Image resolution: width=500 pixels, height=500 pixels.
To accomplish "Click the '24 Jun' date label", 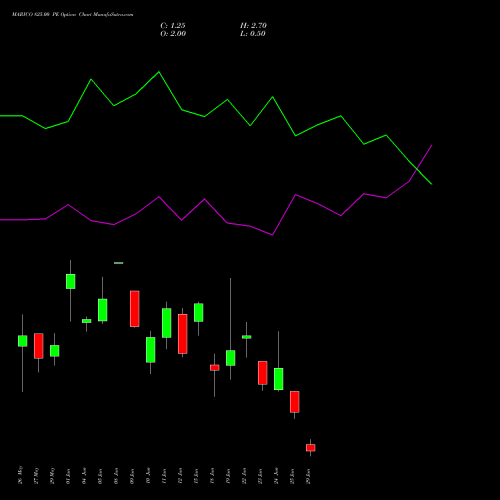I will (x=277, y=476).
